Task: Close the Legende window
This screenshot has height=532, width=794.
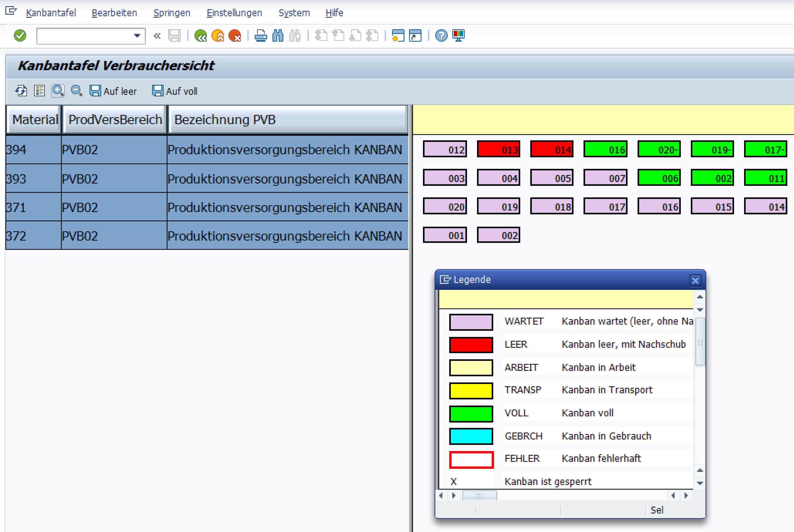Action: click(695, 280)
